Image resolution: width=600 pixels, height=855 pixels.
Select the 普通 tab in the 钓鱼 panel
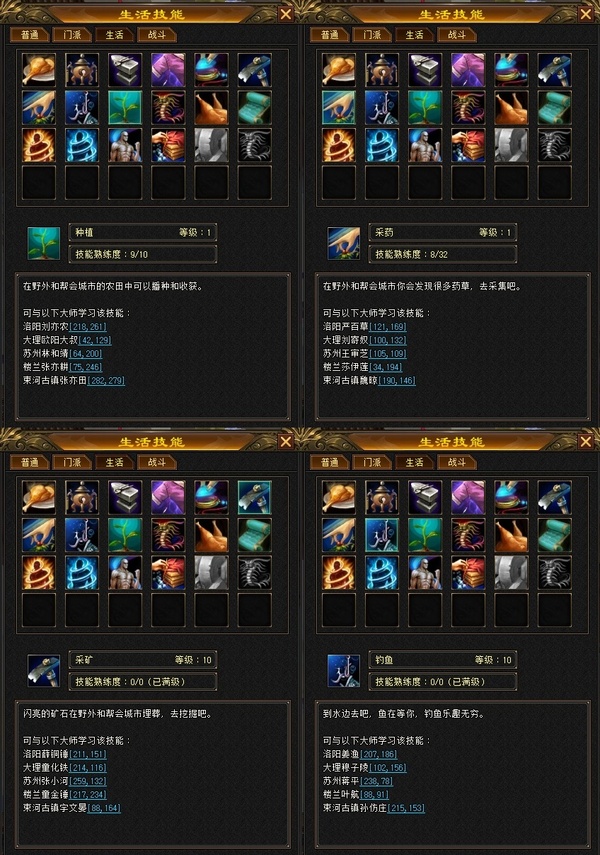click(329, 462)
